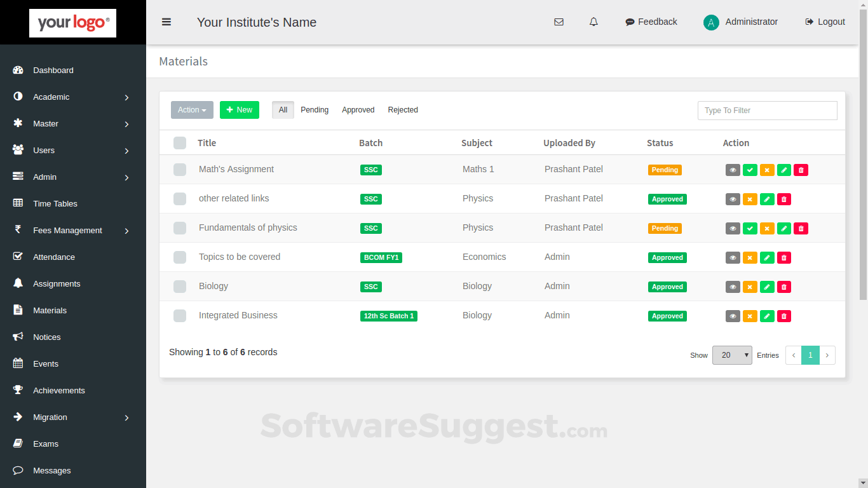This screenshot has height=488, width=868.
Task: Click the Type To Filter search field
Action: pyautogui.click(x=767, y=111)
